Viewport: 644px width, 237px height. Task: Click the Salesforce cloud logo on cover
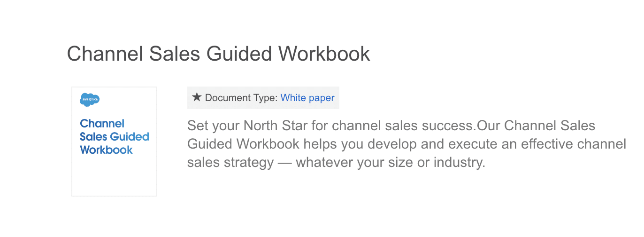click(x=90, y=100)
